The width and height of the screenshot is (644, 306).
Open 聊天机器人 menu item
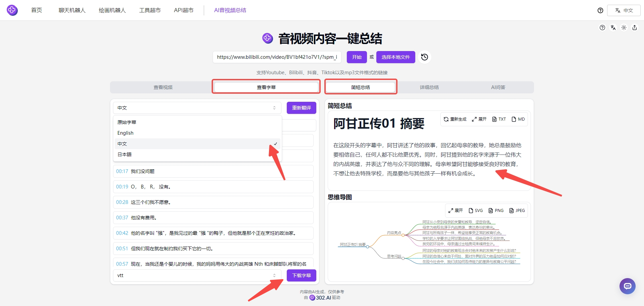(x=72, y=10)
